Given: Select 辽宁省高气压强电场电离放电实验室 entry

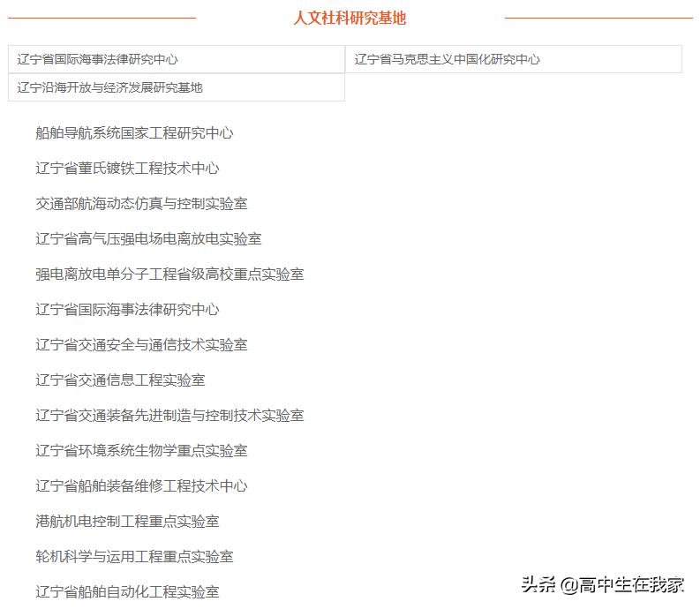Looking at the screenshot, I should click(148, 239).
